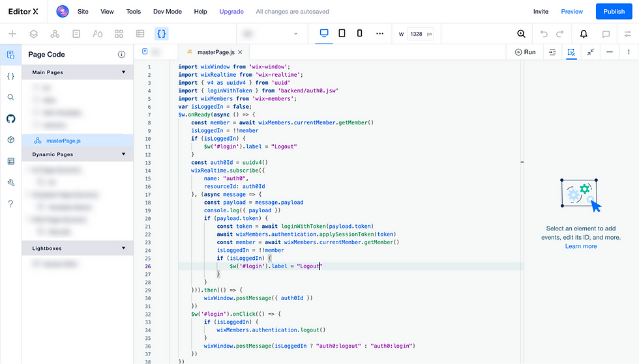Open the View menu

(x=107, y=12)
